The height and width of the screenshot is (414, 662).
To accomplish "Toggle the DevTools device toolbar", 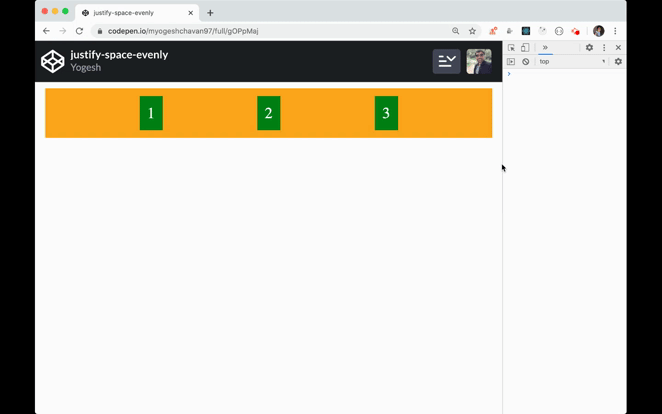I will click(525, 48).
